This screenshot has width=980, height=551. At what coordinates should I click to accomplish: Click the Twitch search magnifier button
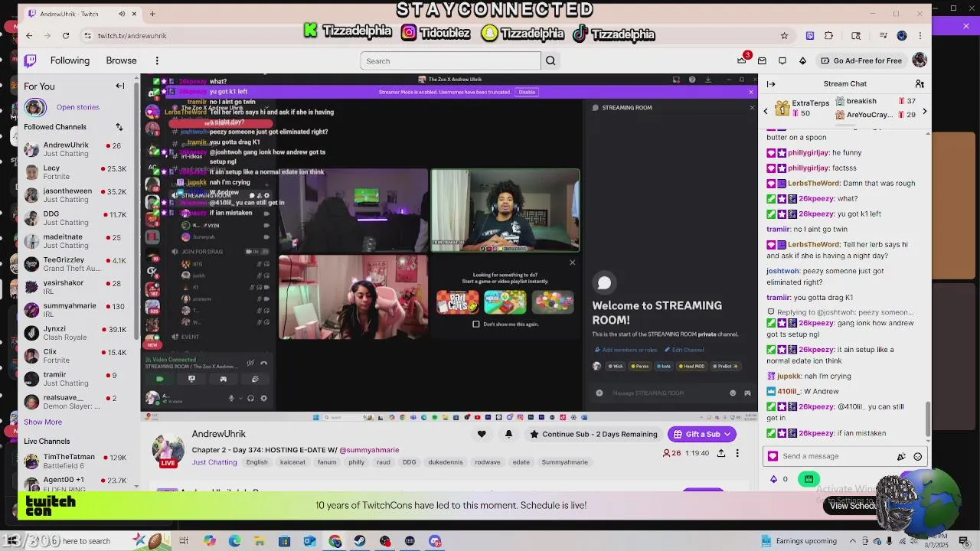(x=550, y=61)
